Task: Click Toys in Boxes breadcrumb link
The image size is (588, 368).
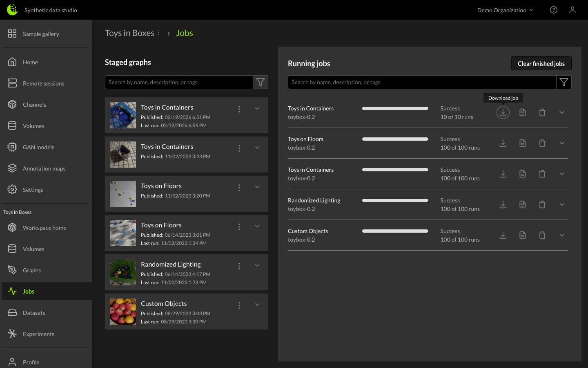Action: [129, 33]
